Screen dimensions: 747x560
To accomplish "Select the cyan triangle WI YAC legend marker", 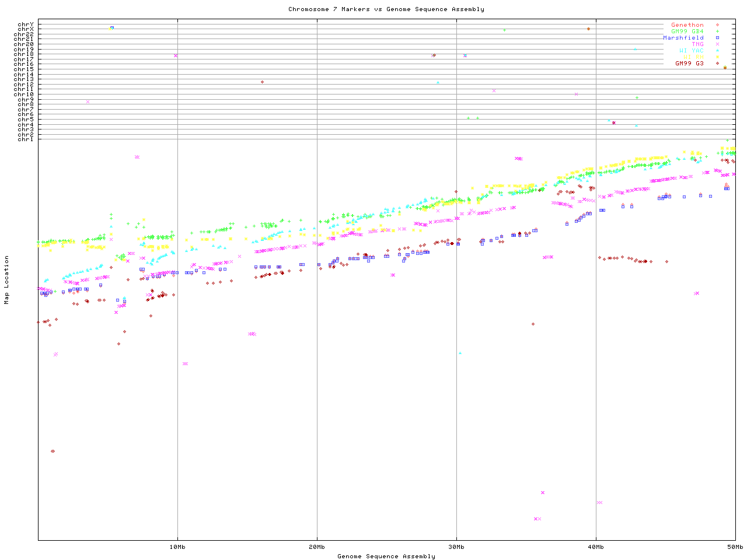I will (x=717, y=51).
